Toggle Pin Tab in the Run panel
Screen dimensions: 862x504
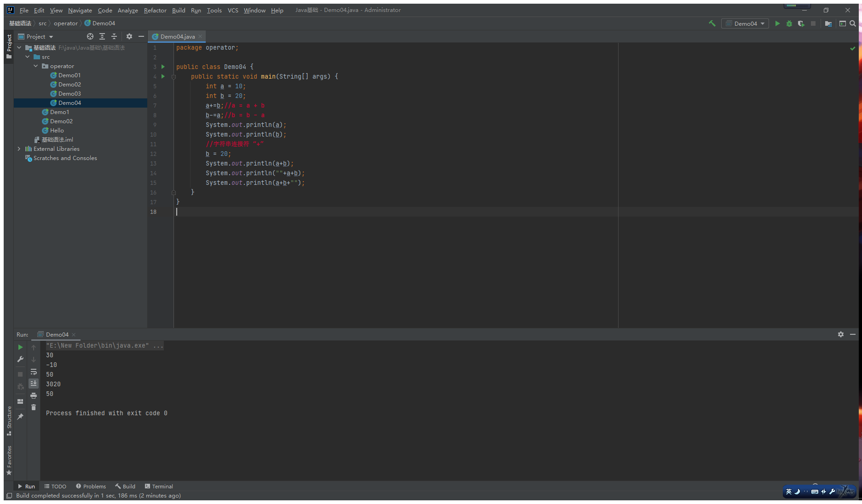[x=20, y=417]
